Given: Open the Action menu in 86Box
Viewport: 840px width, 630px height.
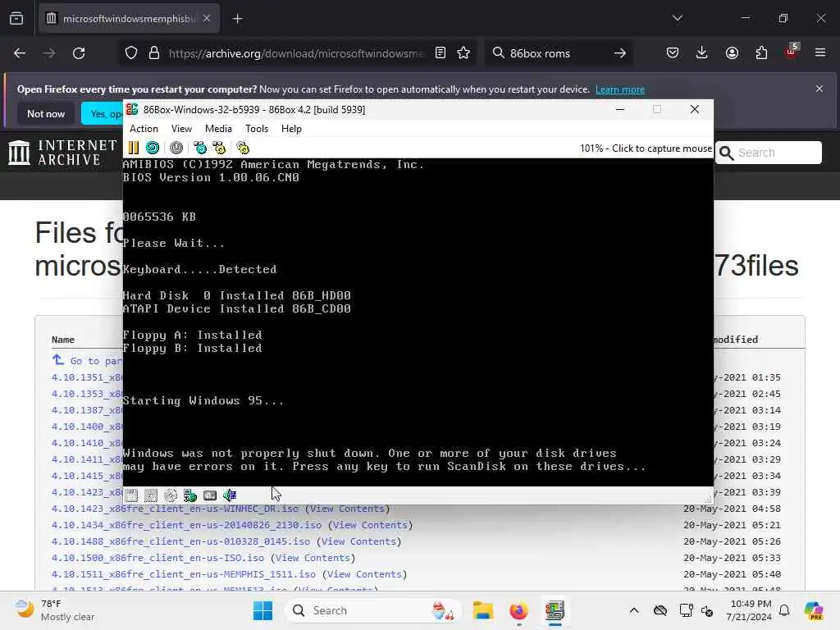Looking at the screenshot, I should (144, 129).
